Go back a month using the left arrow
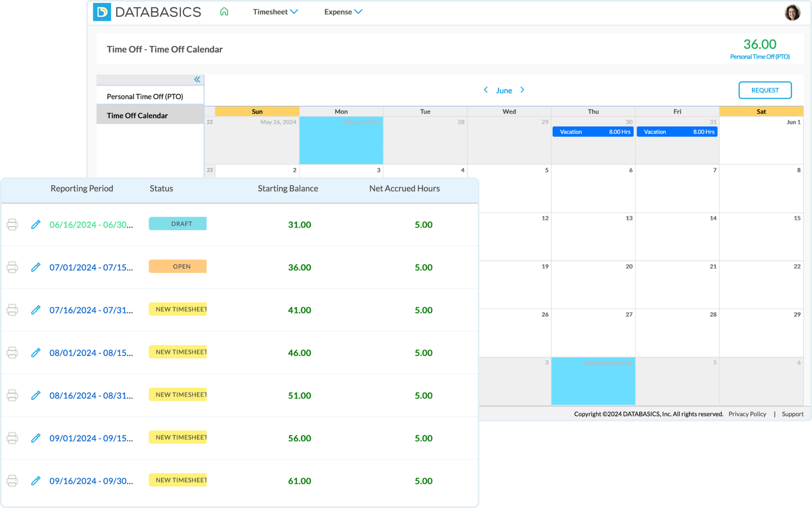Screen dimensions: 812x508 coord(486,90)
